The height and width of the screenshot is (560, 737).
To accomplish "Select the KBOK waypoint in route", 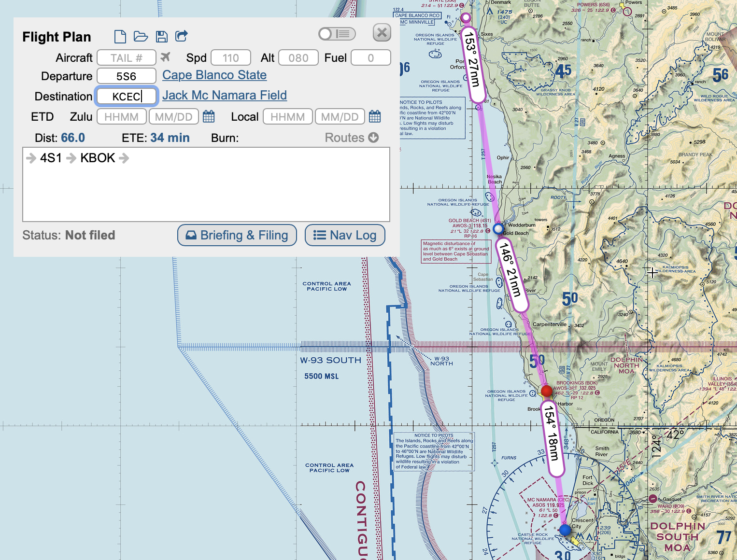I will coord(98,158).
